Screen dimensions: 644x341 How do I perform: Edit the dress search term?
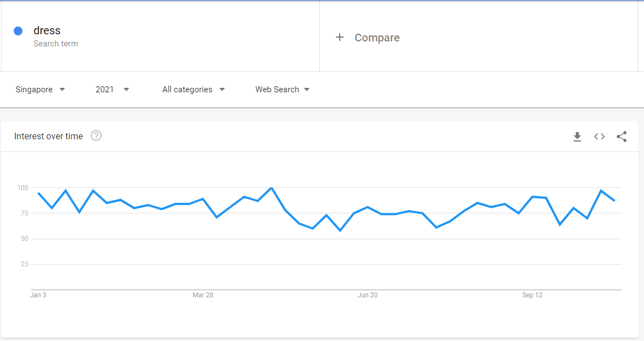47,30
